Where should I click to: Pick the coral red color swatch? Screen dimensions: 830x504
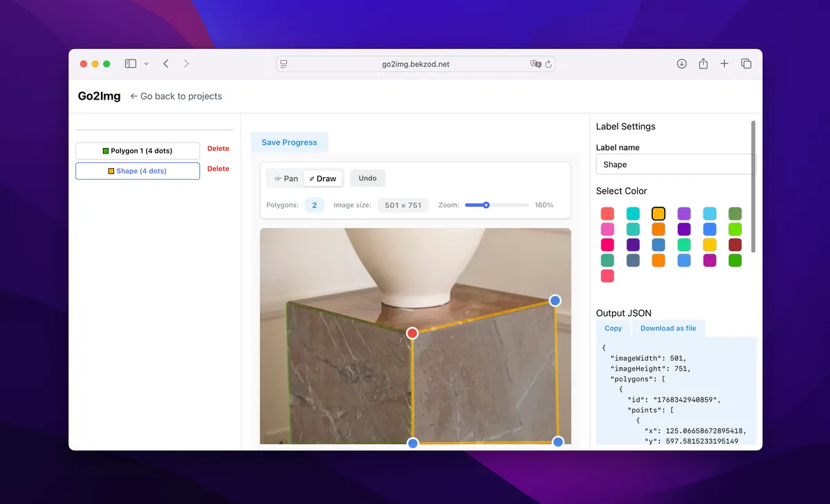point(607,214)
